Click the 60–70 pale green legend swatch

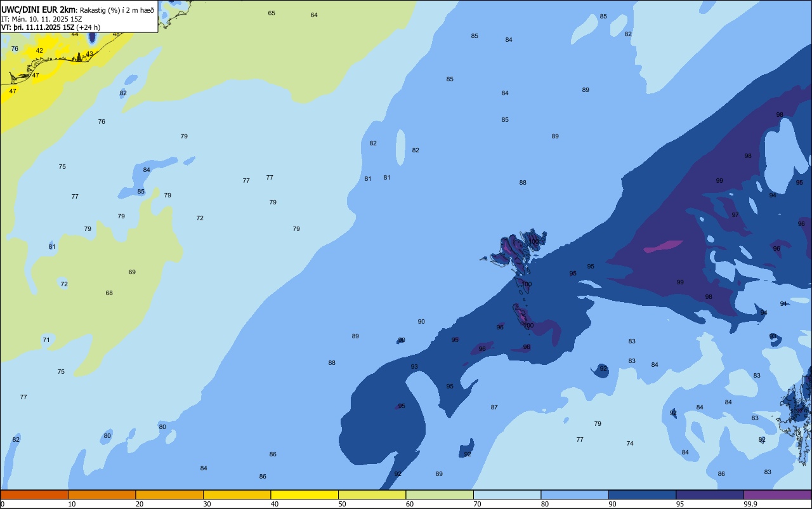(x=440, y=494)
